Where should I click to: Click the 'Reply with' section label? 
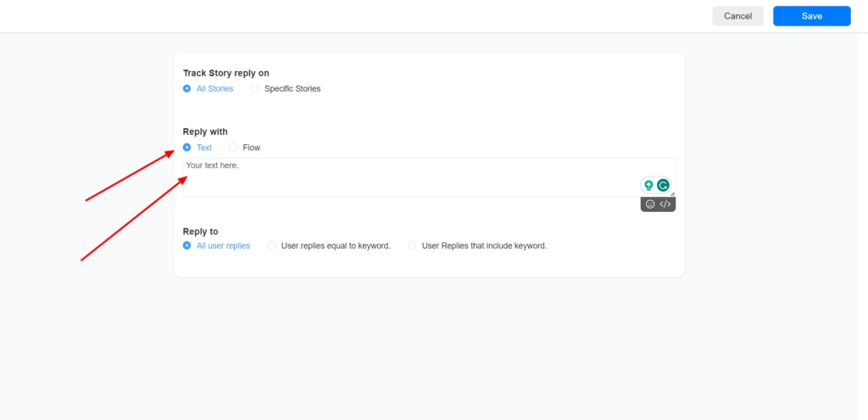click(x=205, y=132)
